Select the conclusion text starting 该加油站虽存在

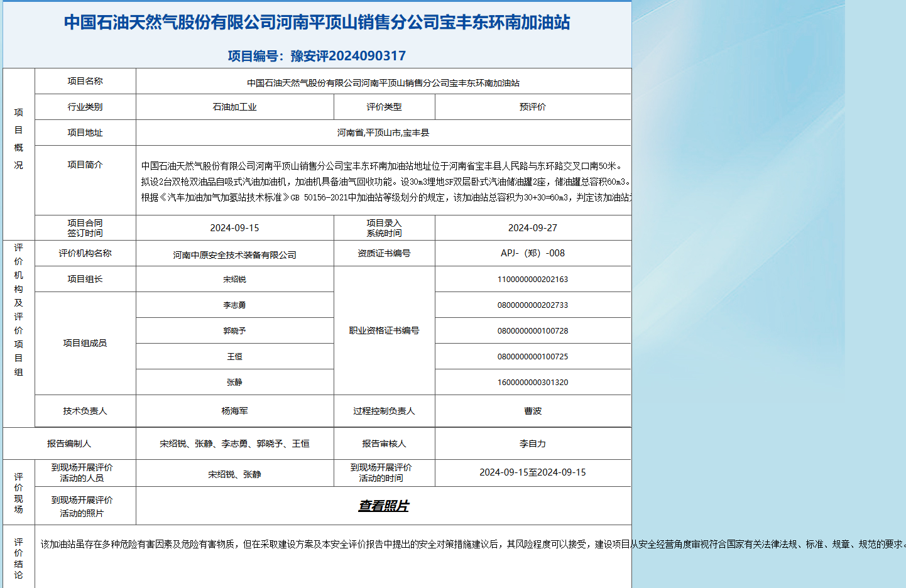pyautogui.click(x=472, y=544)
